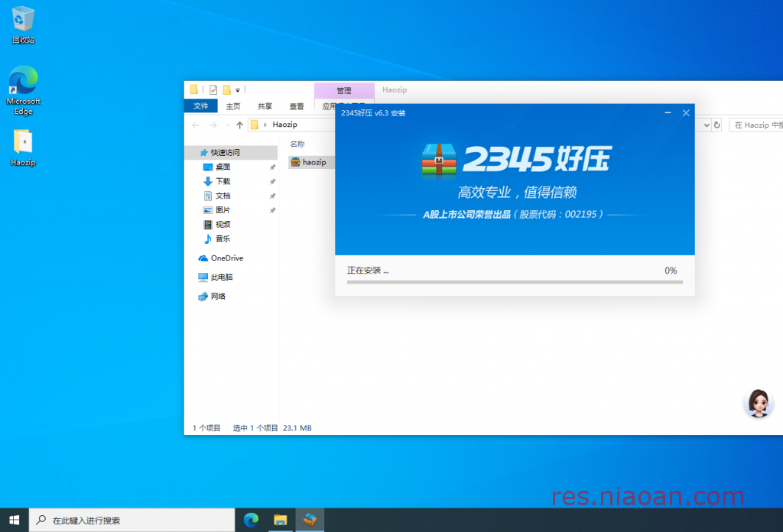Switch to the 查看 ribbon tab
This screenshot has width=783, height=532.
coord(296,106)
